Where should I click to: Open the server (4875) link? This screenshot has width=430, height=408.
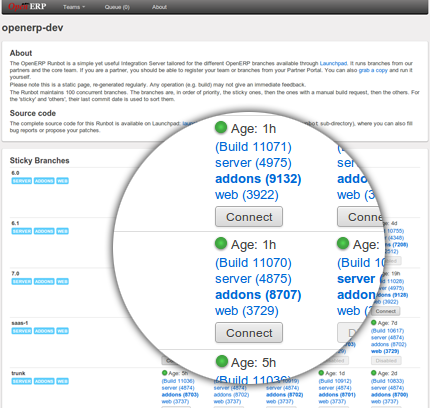coord(253,279)
